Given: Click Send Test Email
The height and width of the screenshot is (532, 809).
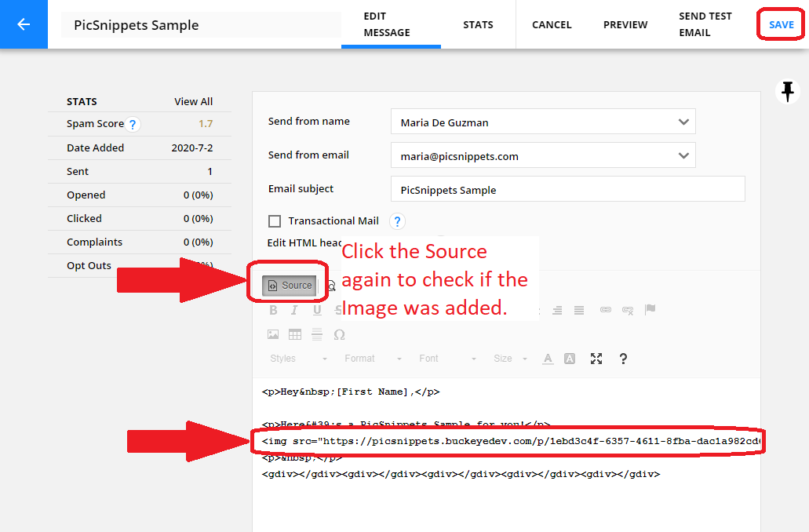Looking at the screenshot, I should (705, 24).
